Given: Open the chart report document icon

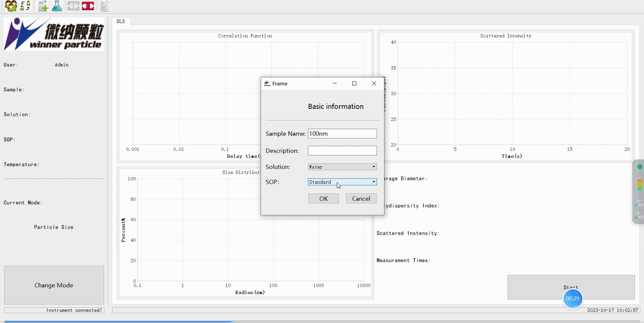Looking at the screenshot, I should click(104, 6).
